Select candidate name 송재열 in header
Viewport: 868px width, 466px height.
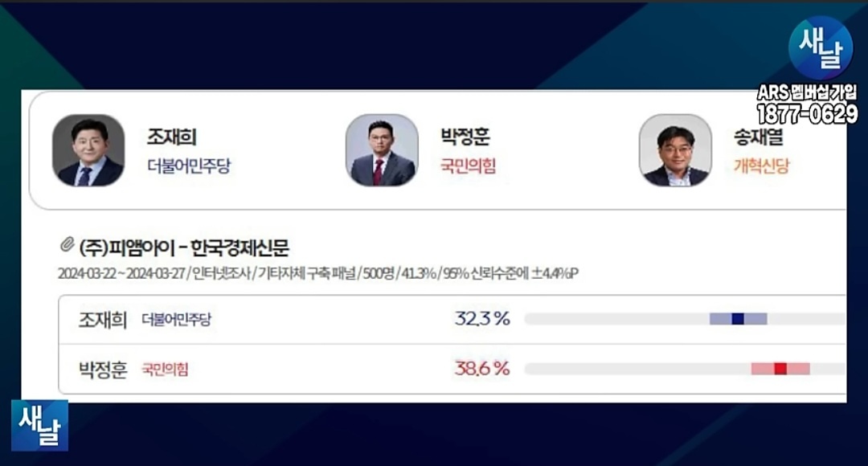tap(758, 137)
